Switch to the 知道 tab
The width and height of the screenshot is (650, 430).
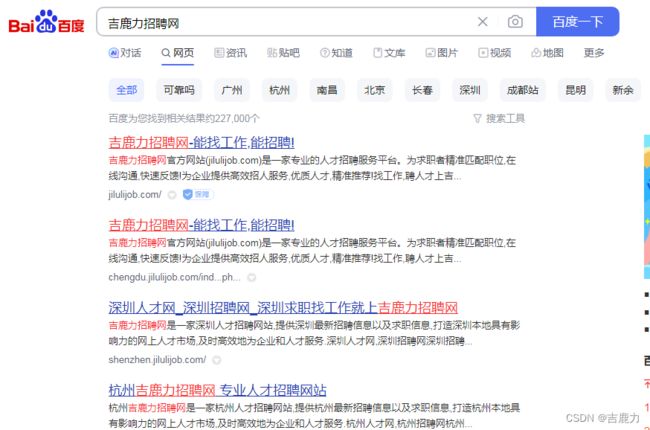pos(336,53)
